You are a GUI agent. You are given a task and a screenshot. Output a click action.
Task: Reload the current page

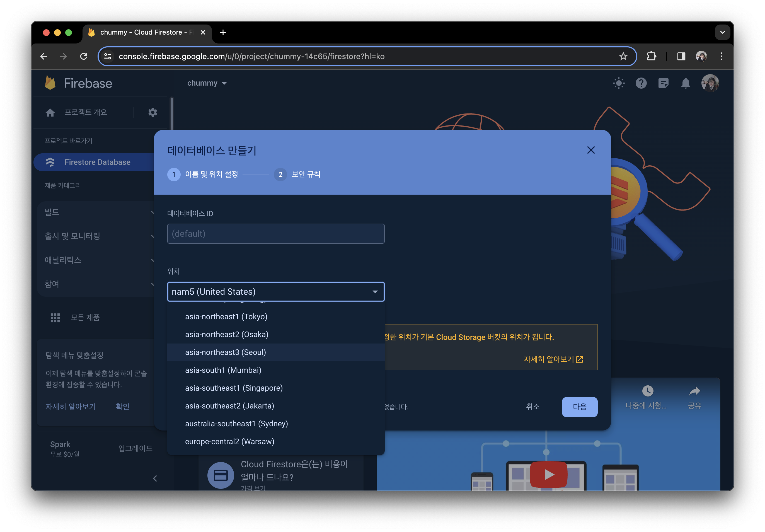tap(84, 56)
